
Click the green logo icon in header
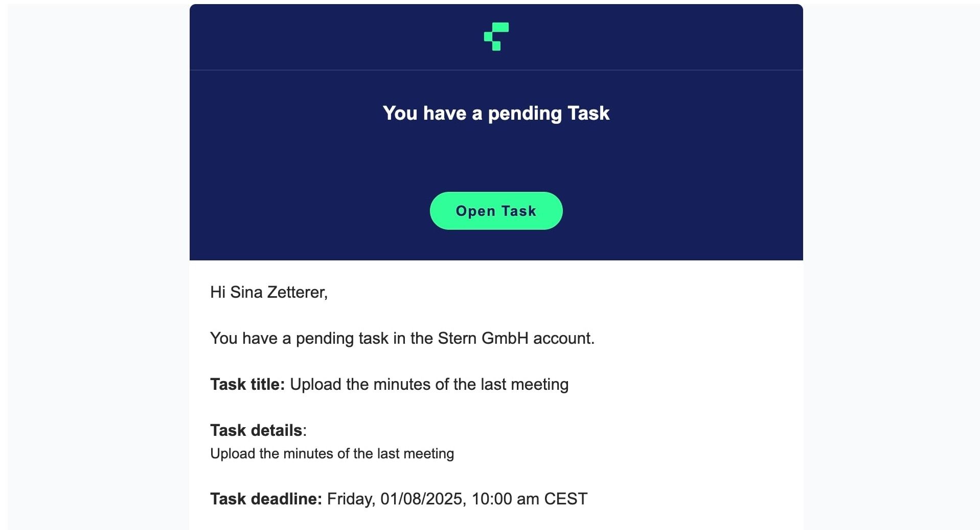pos(496,36)
